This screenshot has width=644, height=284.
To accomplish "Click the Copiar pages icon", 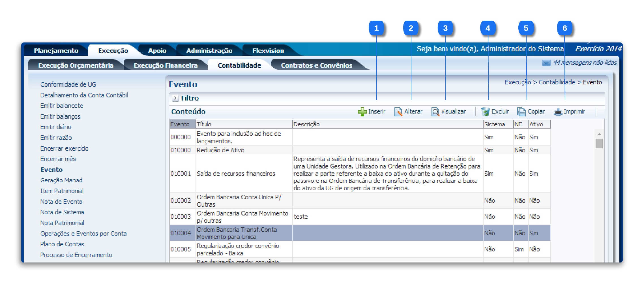I will [x=521, y=112].
